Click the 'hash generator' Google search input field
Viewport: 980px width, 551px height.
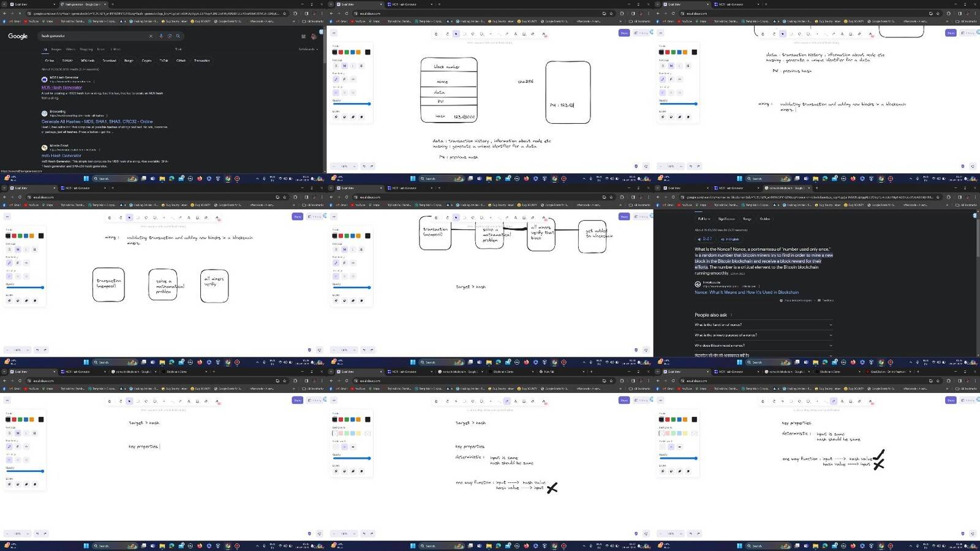click(x=93, y=36)
